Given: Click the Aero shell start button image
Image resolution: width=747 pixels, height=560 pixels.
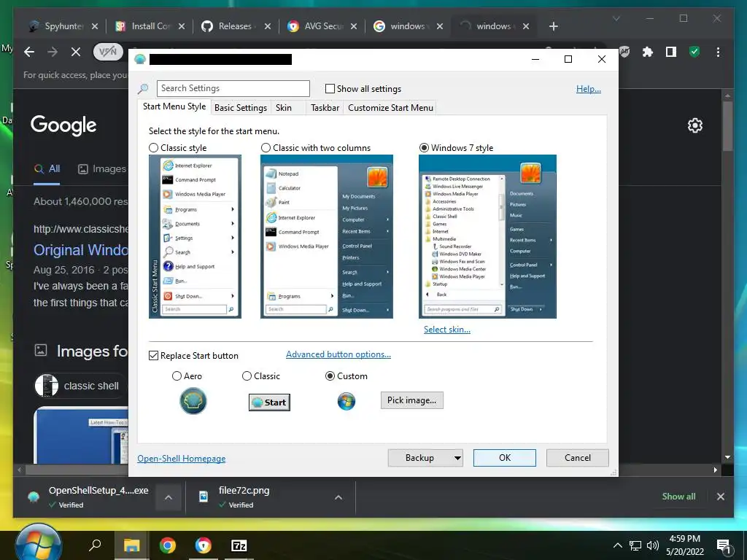Looking at the screenshot, I should 193,401.
